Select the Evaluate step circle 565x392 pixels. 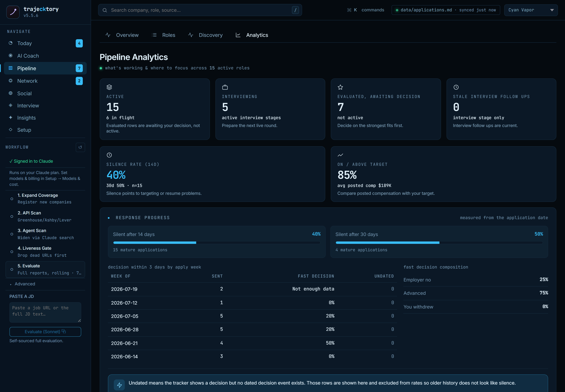point(12,269)
